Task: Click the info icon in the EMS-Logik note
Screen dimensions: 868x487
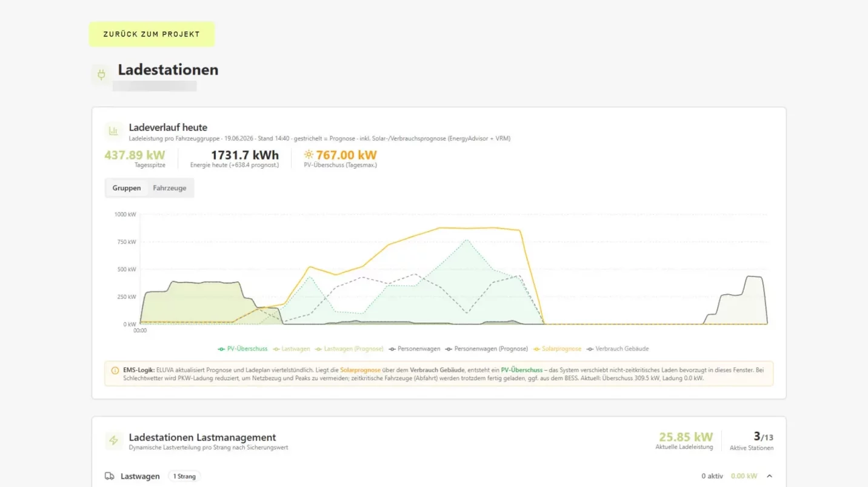Action: tap(115, 370)
